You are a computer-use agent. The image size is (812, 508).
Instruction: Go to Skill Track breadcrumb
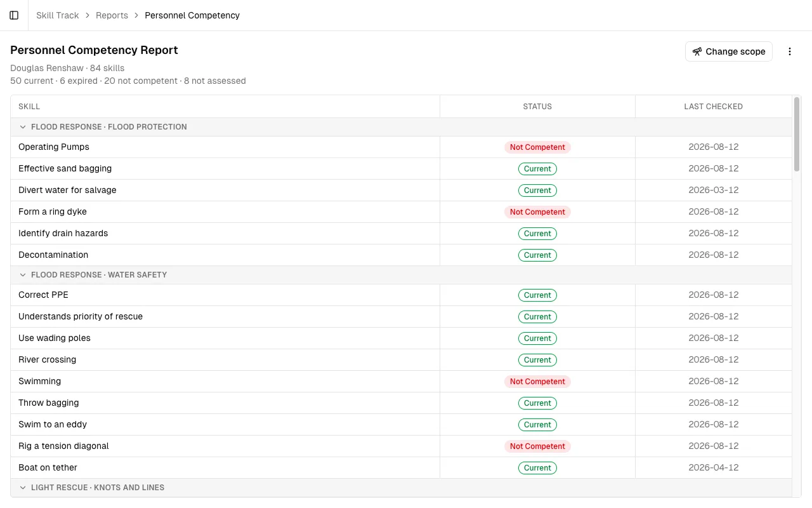click(58, 15)
